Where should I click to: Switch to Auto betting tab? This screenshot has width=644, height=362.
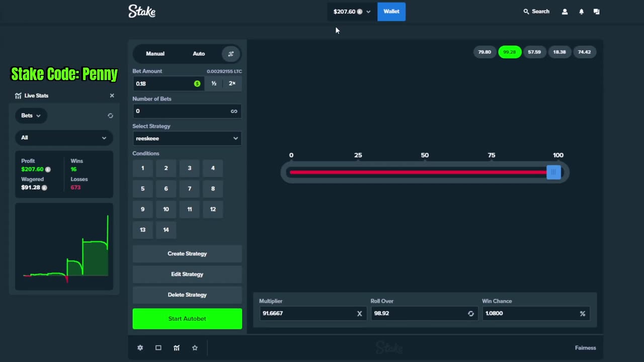199,54
